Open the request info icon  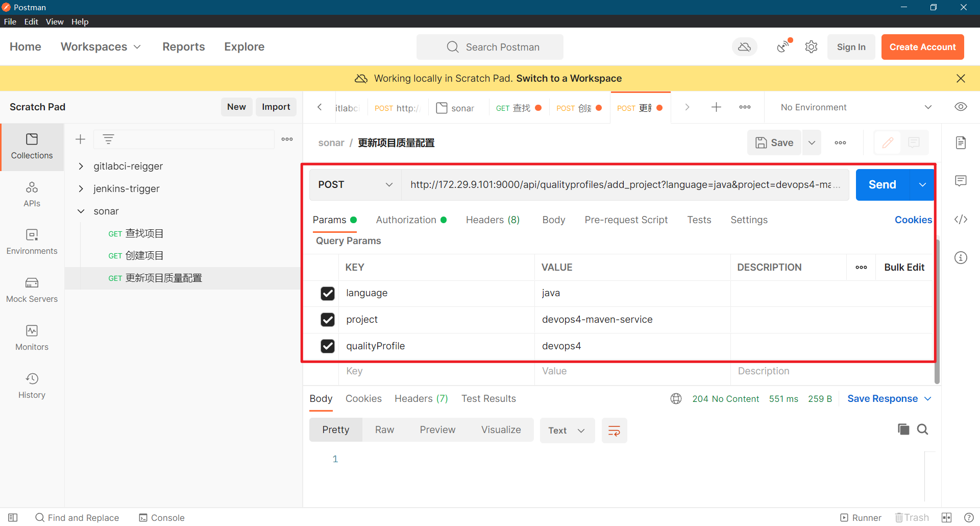click(961, 257)
